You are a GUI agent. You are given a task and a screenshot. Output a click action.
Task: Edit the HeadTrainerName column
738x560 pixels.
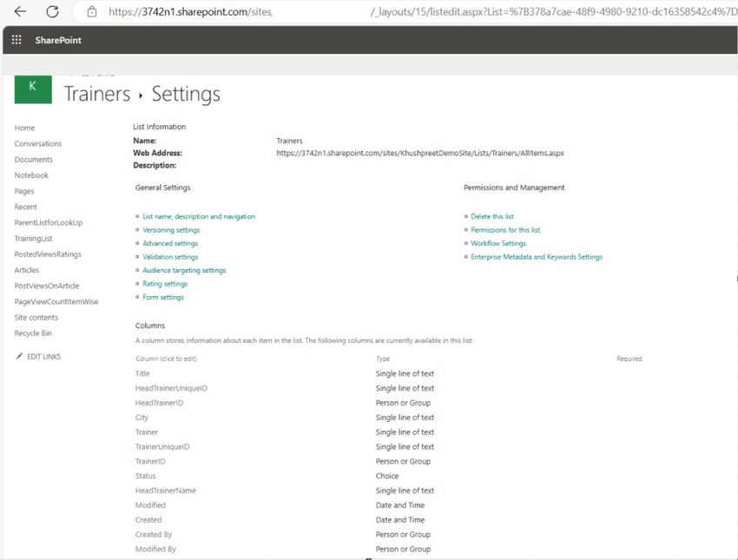point(166,491)
